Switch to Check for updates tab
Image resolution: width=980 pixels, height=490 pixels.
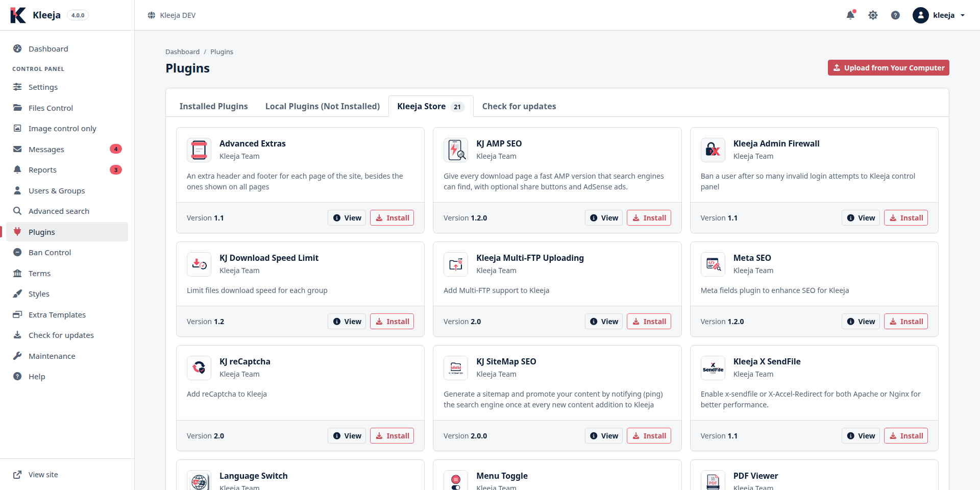pyautogui.click(x=519, y=106)
